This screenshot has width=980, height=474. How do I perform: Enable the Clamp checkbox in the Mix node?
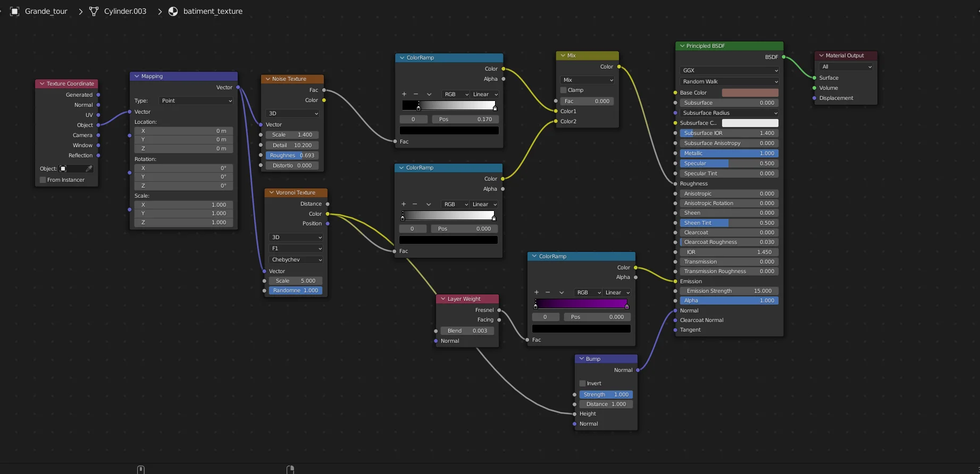pos(564,90)
